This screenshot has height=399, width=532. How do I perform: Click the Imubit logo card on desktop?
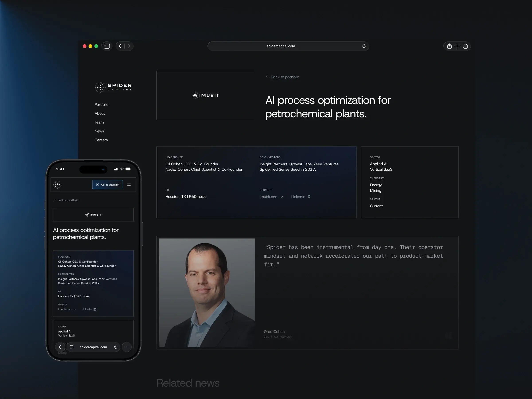point(205,95)
